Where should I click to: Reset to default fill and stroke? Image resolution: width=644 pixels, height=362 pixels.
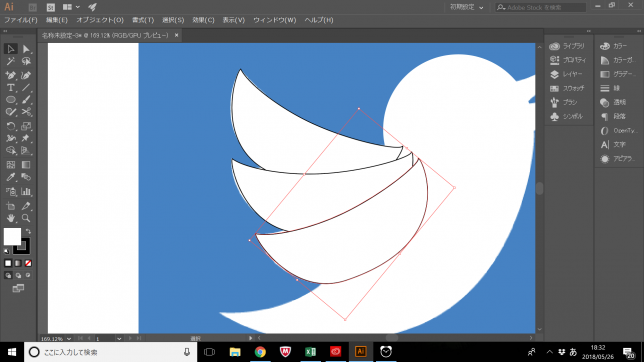tap(7, 251)
